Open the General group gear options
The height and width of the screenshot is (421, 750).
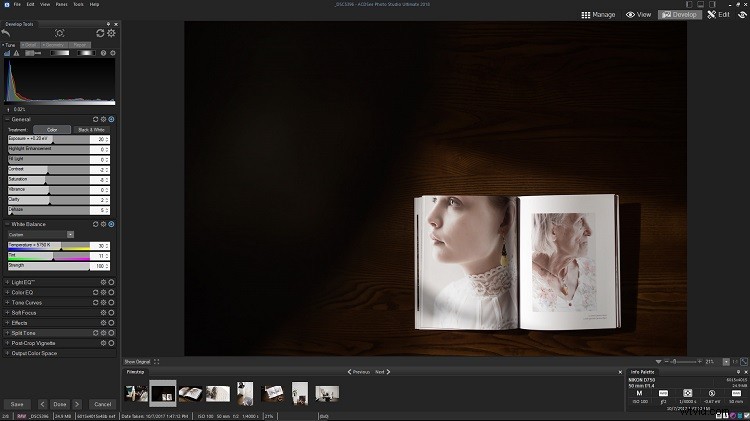click(103, 119)
